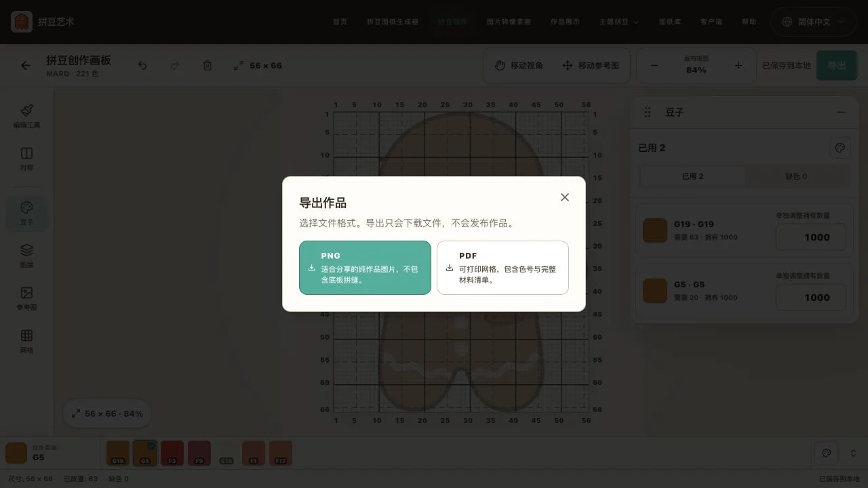Choose the PDF export format

(x=502, y=268)
